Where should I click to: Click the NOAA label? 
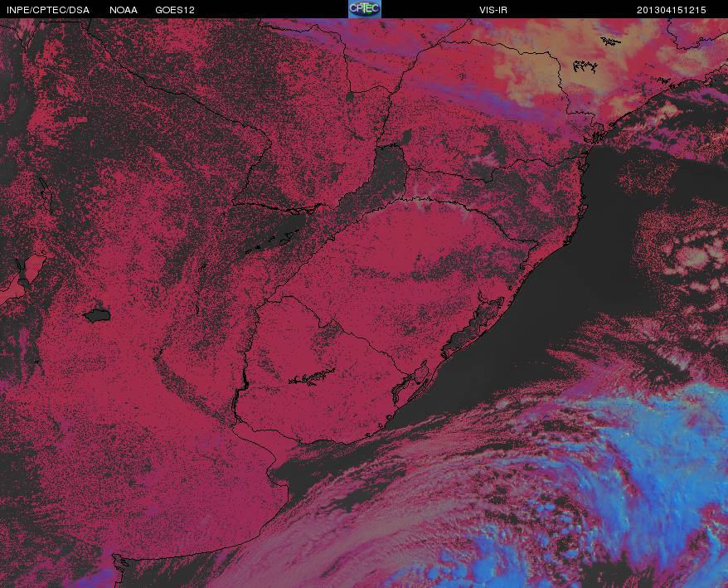point(124,10)
